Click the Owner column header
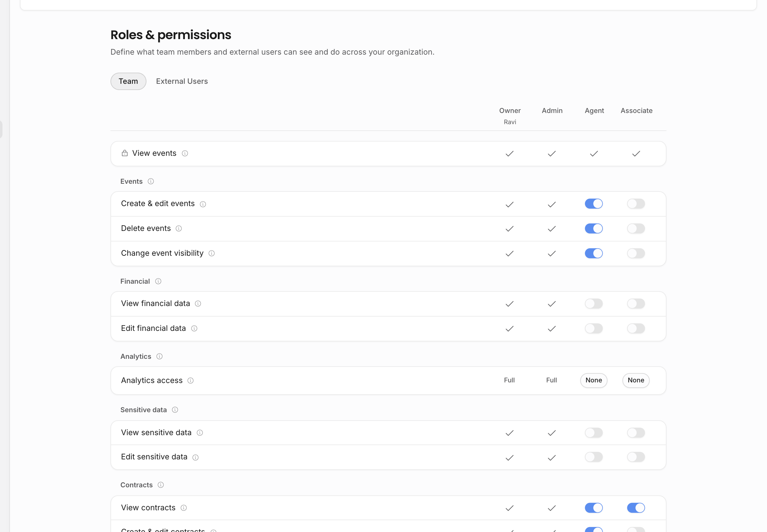The image size is (767, 532). point(510,111)
